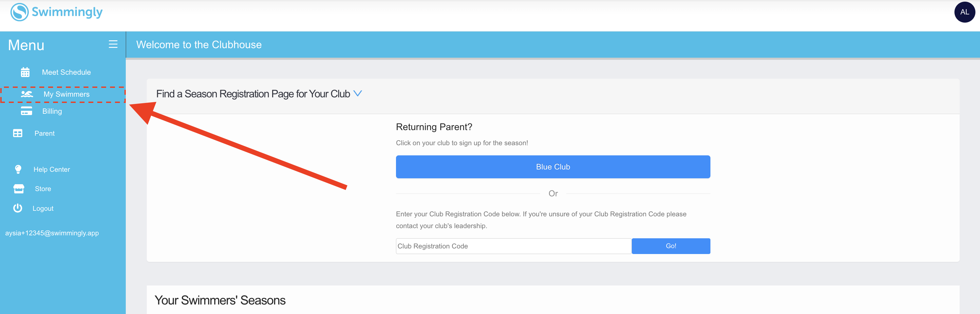
Task: Click the Meet Schedule calendar icon
Action: point(25,72)
